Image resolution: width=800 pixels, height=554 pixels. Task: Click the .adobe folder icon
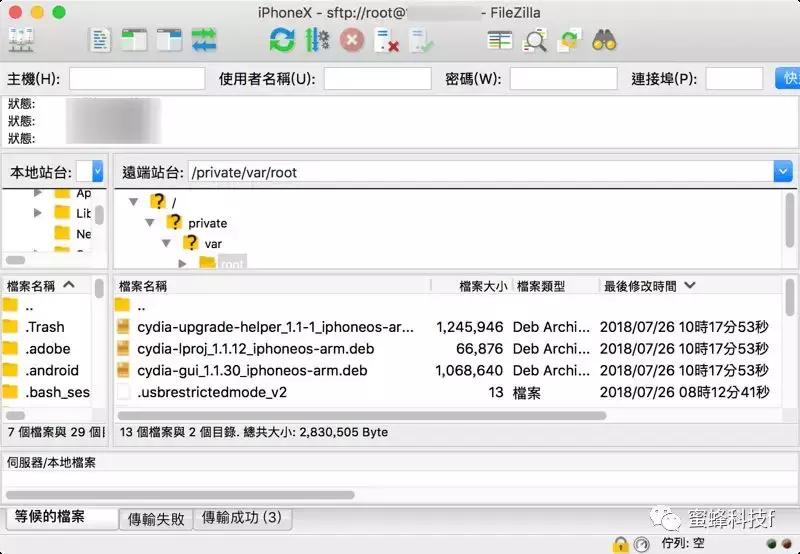click(10, 348)
